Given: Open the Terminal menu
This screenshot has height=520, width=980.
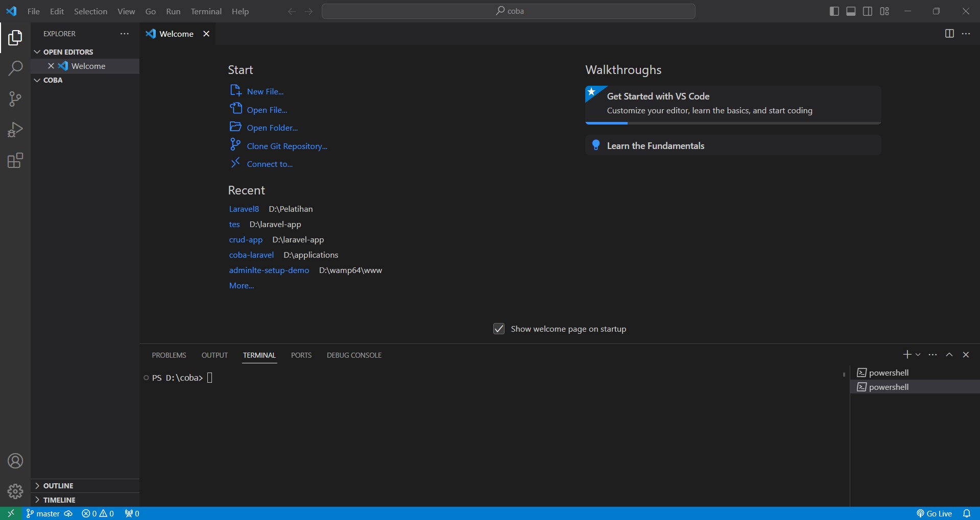Looking at the screenshot, I should [206, 11].
